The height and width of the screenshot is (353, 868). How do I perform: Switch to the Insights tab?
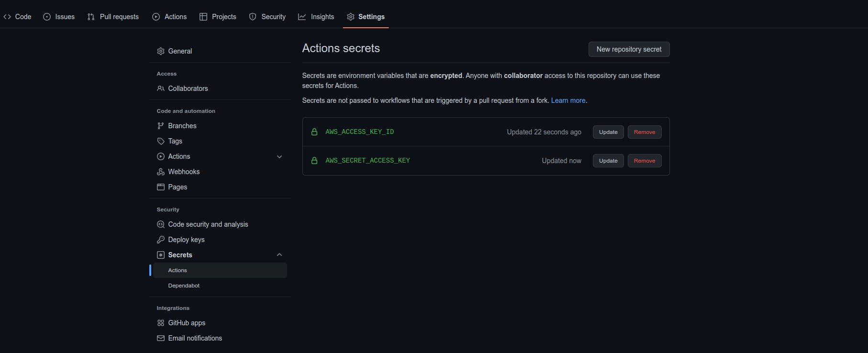coord(316,17)
